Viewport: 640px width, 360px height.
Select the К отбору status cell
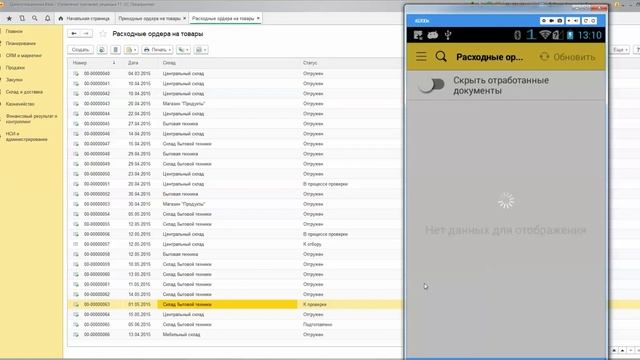point(312,244)
